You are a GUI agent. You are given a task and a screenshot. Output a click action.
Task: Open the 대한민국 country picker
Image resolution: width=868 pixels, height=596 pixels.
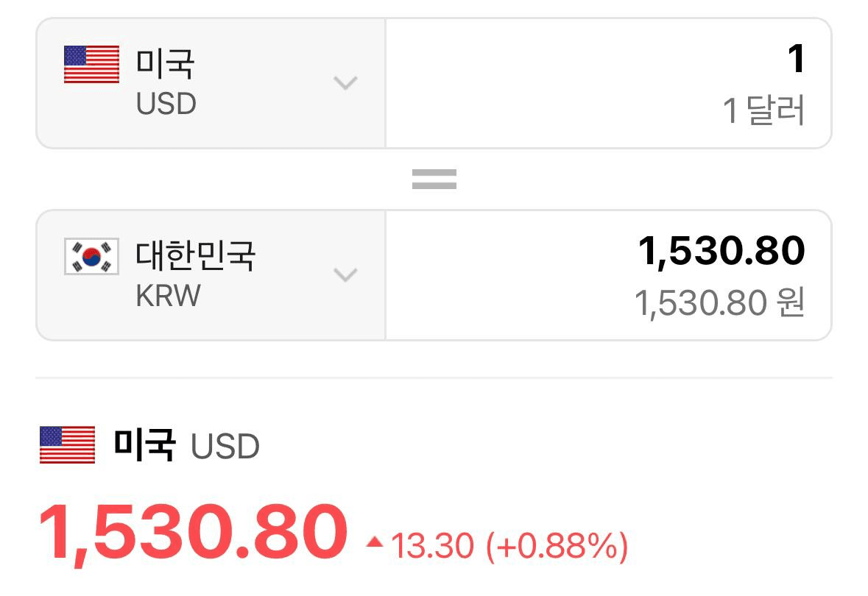(195, 255)
